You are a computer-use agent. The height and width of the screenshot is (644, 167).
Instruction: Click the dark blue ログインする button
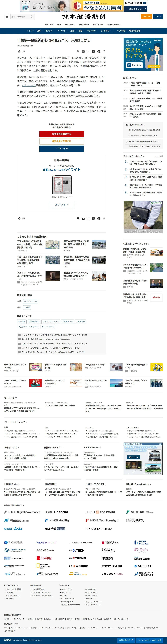point(61,149)
